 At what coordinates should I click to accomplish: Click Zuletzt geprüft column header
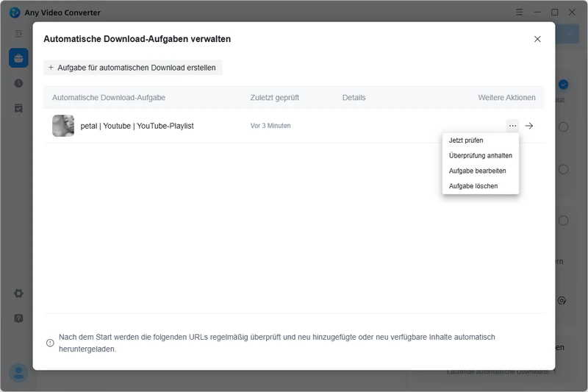[x=274, y=98]
